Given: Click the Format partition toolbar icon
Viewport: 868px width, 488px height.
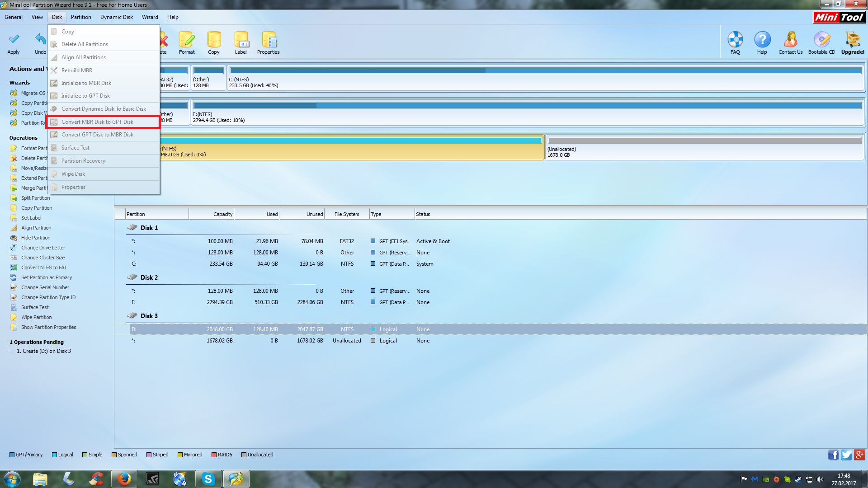Looking at the screenshot, I should click(186, 40).
